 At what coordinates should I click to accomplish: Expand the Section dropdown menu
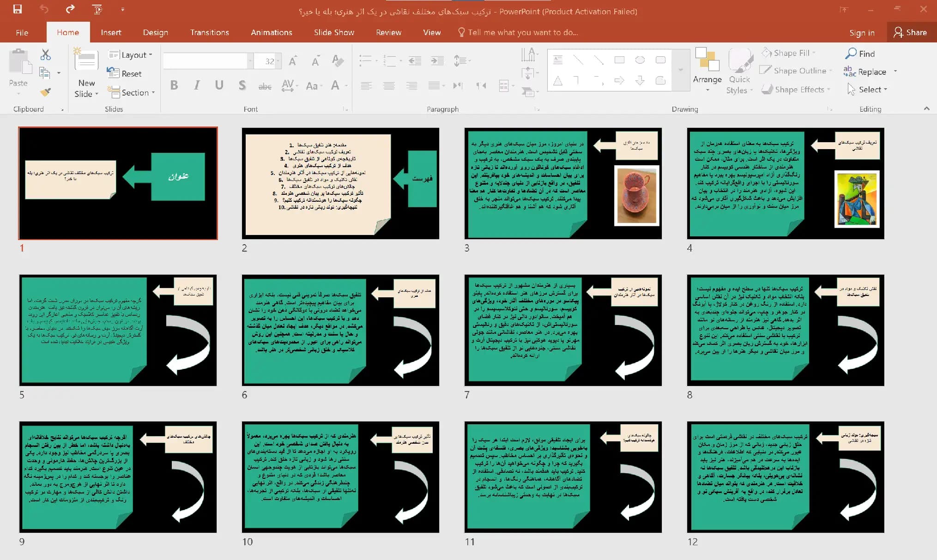131,92
